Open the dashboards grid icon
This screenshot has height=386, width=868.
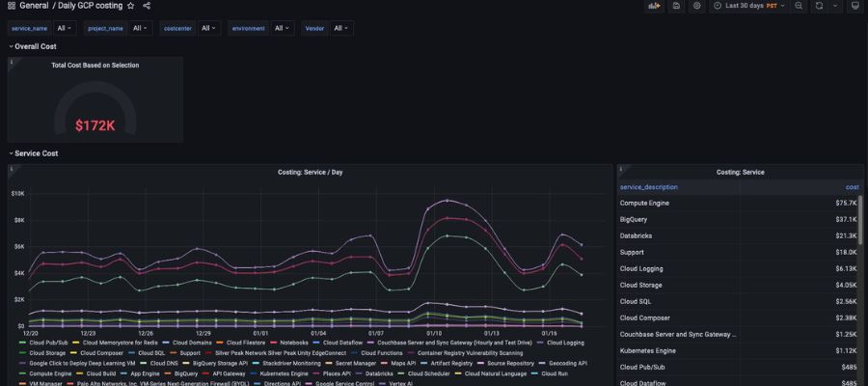tap(11, 6)
